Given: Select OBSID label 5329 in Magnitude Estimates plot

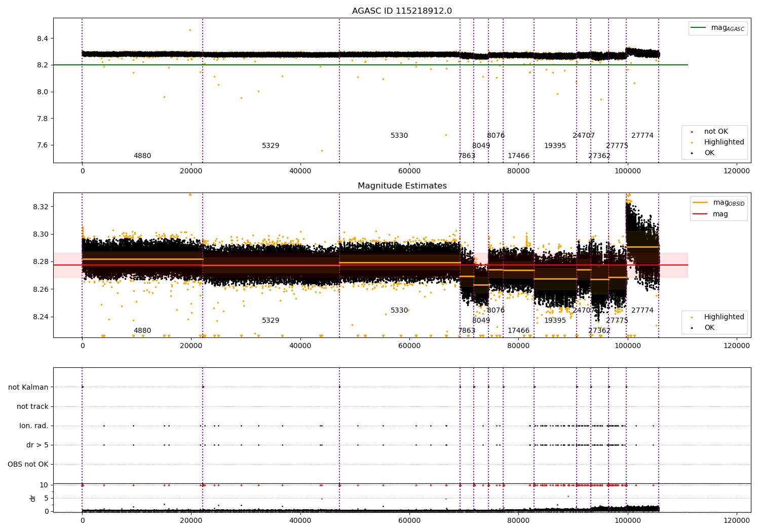Looking at the screenshot, I should point(271,321).
